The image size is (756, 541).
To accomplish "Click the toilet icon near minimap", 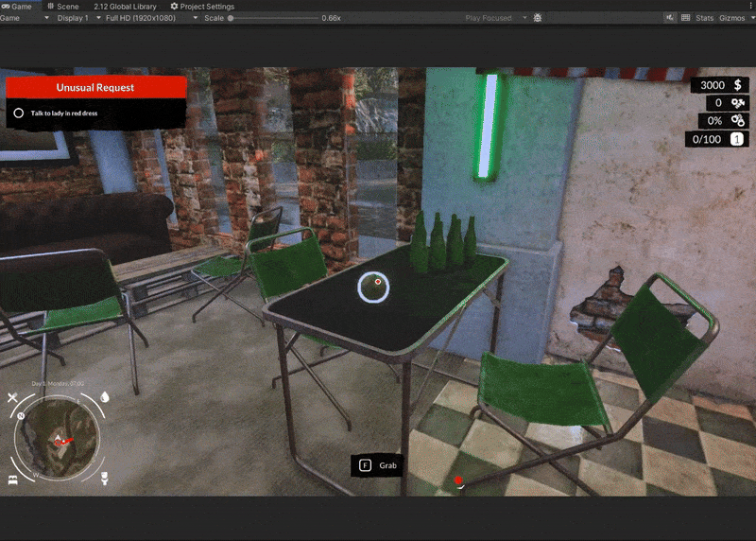I will click(x=104, y=479).
